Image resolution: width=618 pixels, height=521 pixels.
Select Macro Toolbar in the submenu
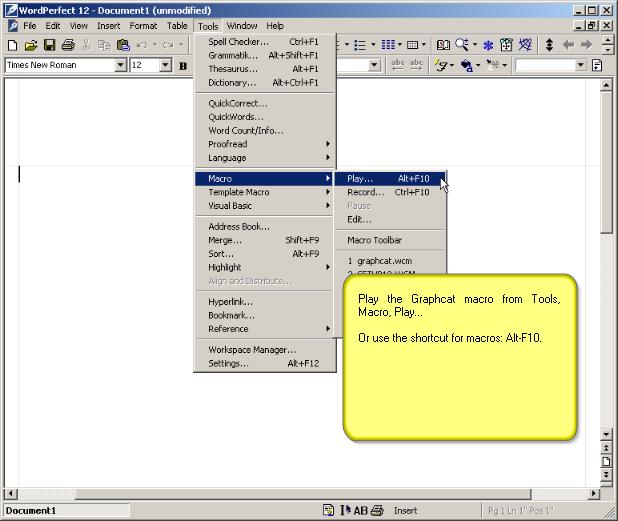pos(390,240)
